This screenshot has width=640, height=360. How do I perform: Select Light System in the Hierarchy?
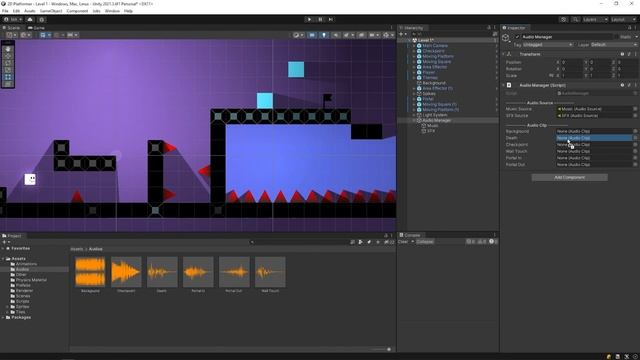[x=434, y=115]
